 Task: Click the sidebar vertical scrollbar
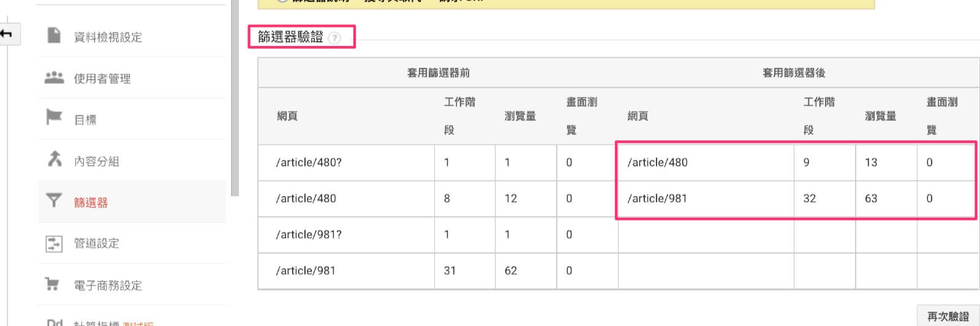pos(235,98)
